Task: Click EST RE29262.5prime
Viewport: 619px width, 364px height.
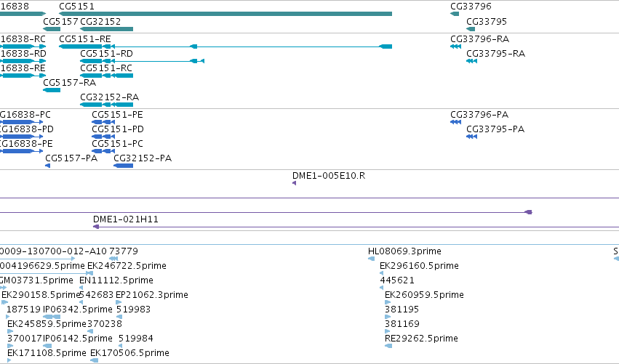Action: click(x=422, y=339)
